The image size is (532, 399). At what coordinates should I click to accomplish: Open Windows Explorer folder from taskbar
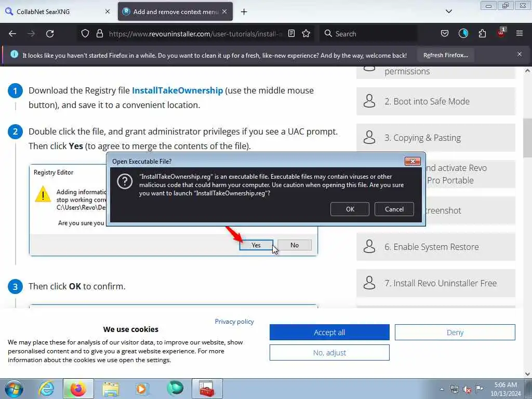pos(111,389)
